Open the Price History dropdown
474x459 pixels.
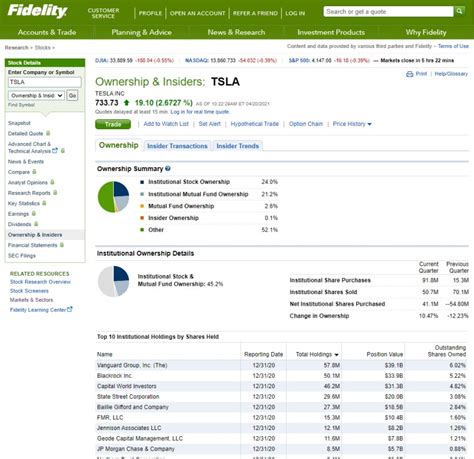(x=352, y=124)
